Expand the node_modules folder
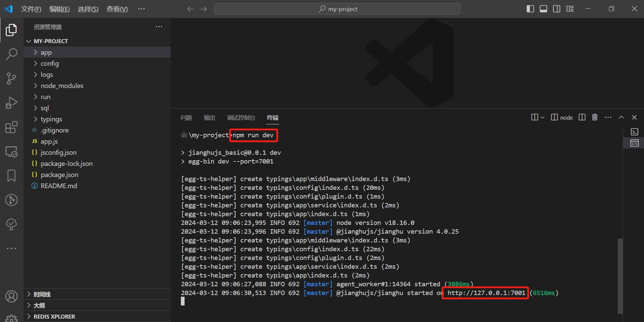644x322 pixels. [x=62, y=86]
